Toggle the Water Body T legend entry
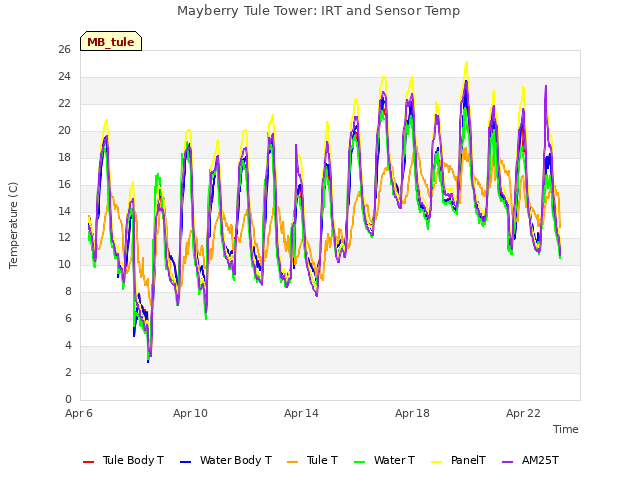Image resolution: width=640 pixels, height=480 pixels. point(226,460)
